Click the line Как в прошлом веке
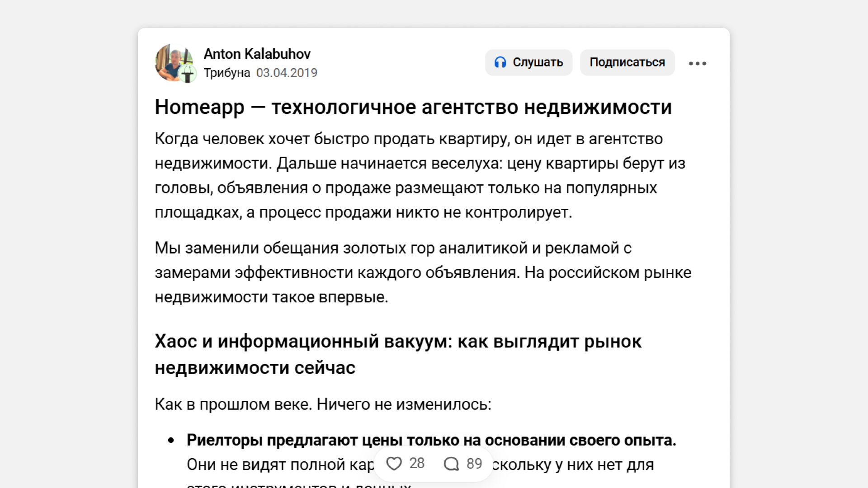Viewport: 868px width, 488px height. pos(323,404)
